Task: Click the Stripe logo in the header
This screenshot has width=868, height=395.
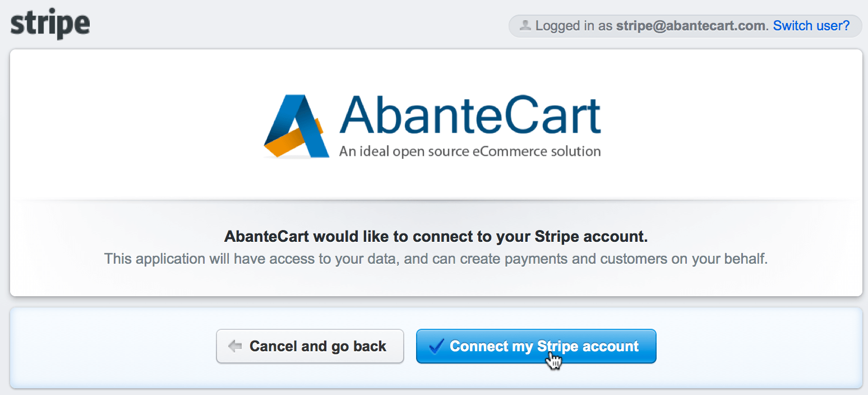Action: click(50, 25)
